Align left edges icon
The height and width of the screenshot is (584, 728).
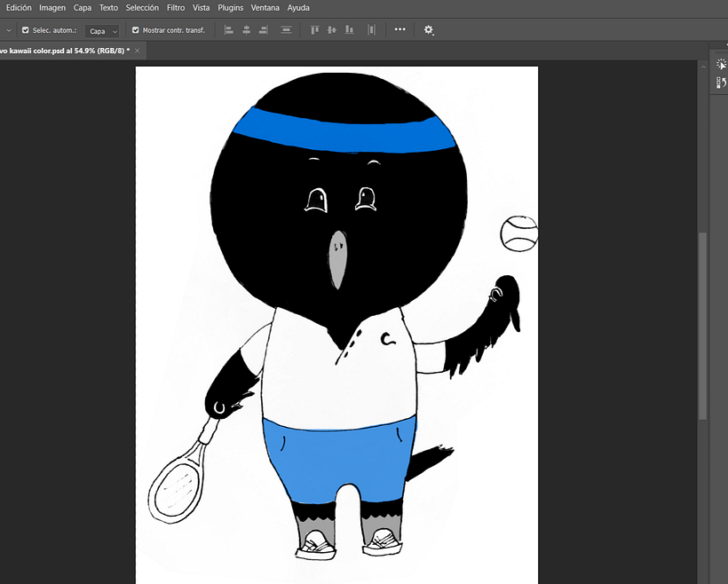point(228,30)
